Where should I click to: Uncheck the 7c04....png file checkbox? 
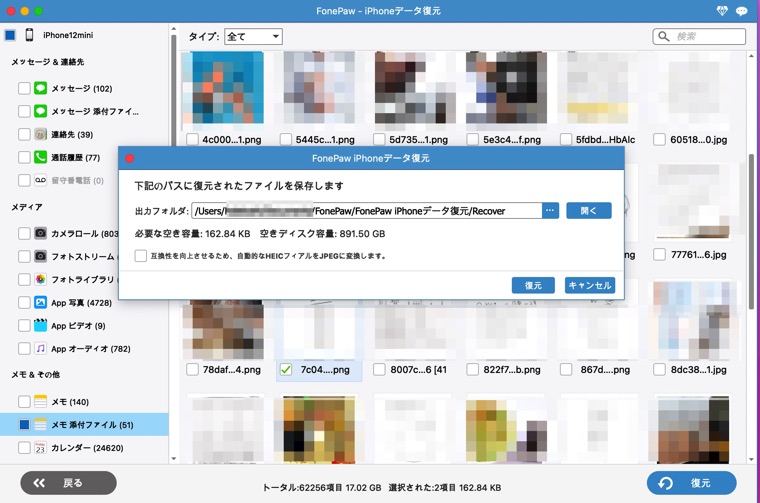(286, 370)
